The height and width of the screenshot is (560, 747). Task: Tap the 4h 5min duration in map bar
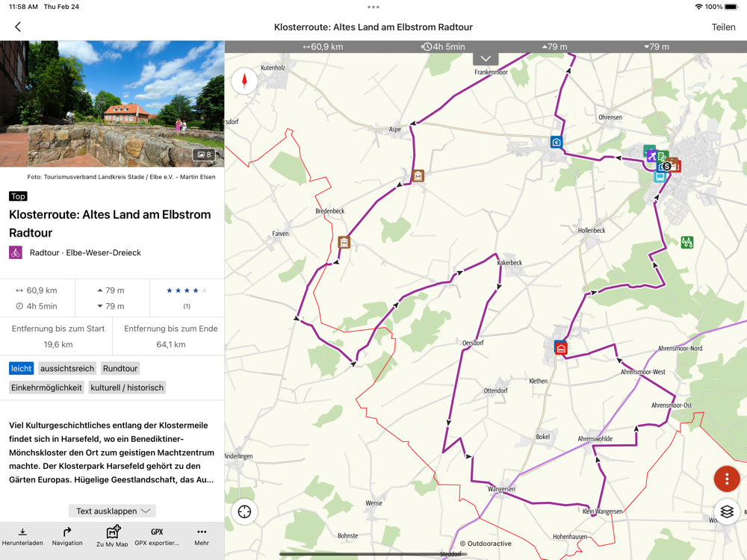[442, 46]
